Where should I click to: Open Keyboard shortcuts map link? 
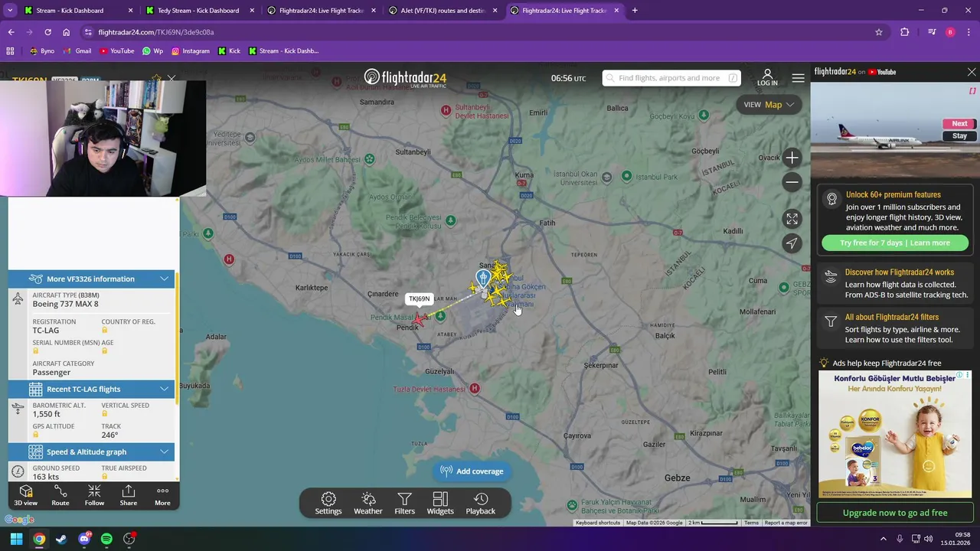tap(598, 523)
